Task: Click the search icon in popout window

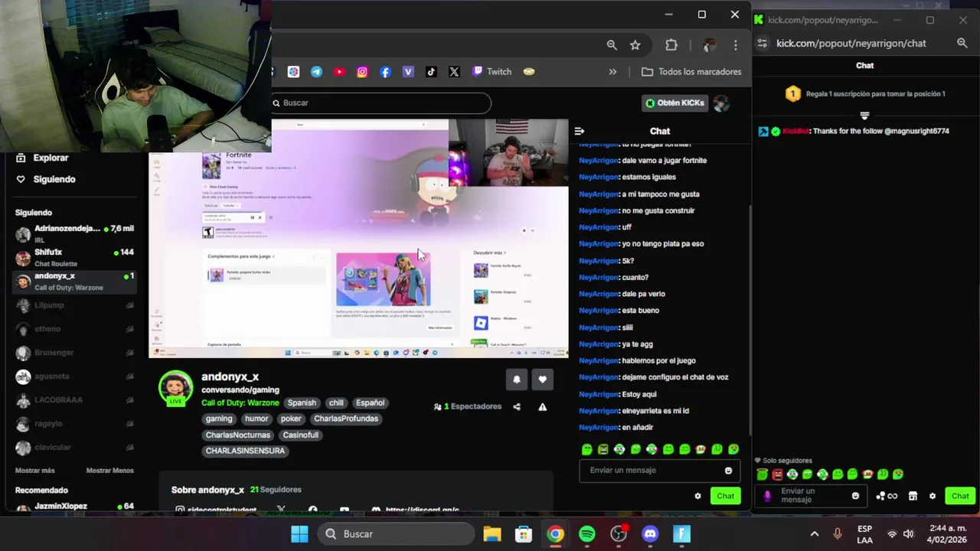Action: 962,43
